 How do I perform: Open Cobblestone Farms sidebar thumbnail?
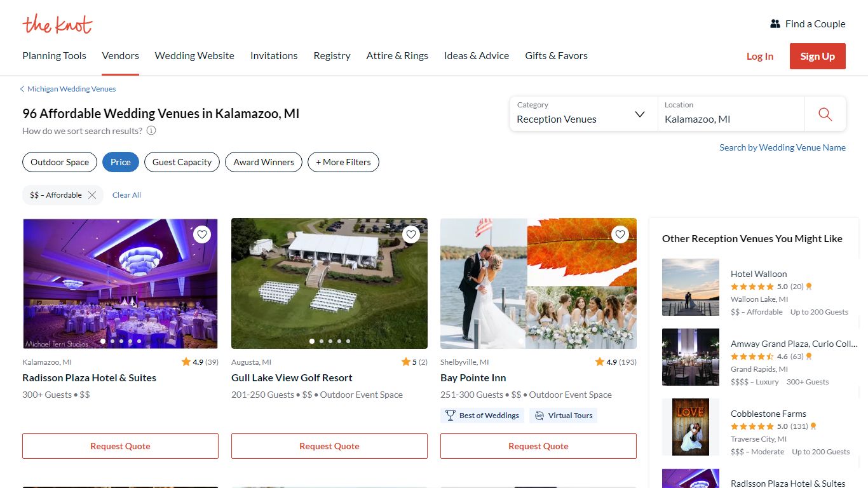coord(691,427)
